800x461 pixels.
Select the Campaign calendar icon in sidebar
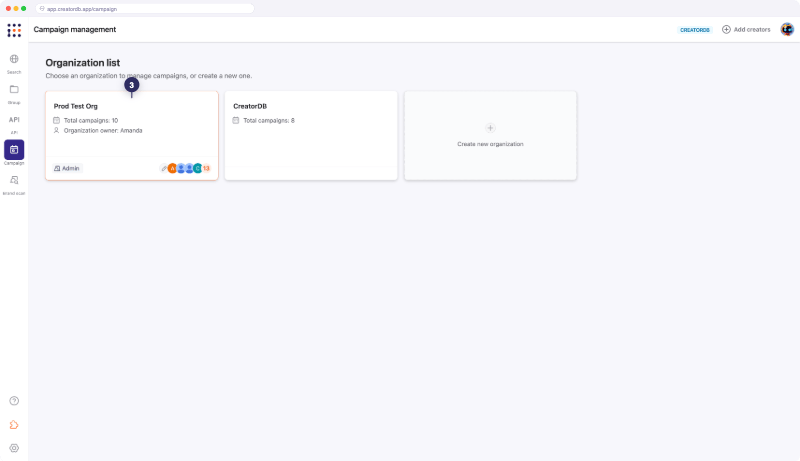tap(14, 150)
